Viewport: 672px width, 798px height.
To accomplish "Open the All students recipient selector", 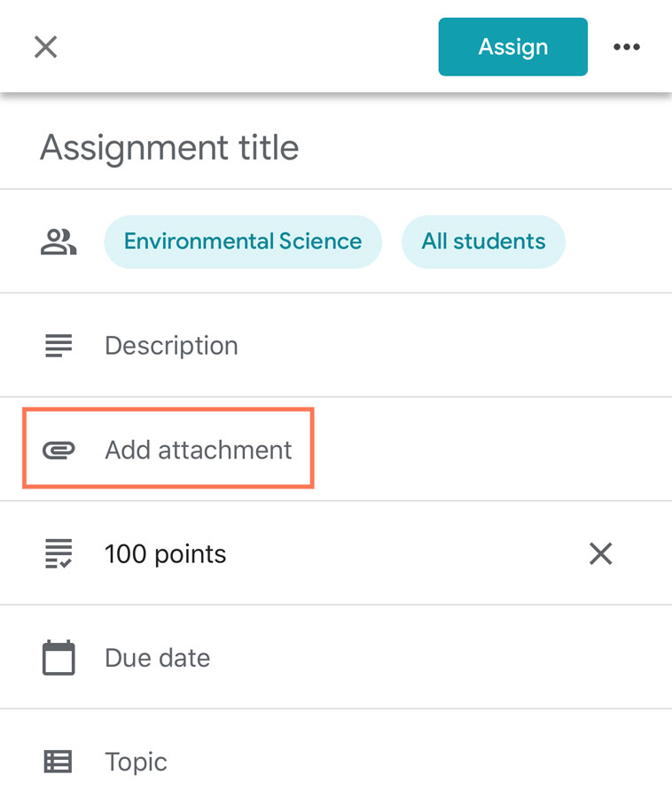I will click(483, 241).
